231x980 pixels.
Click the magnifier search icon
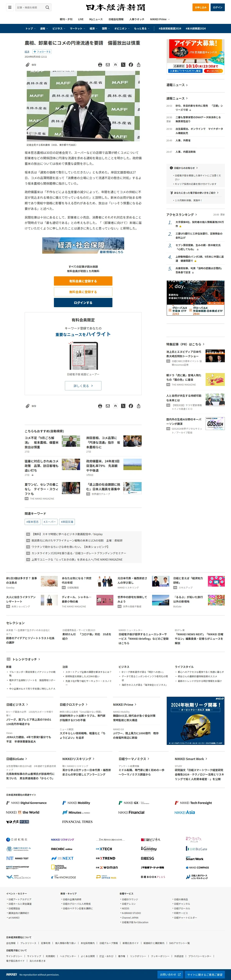pos(47,7)
